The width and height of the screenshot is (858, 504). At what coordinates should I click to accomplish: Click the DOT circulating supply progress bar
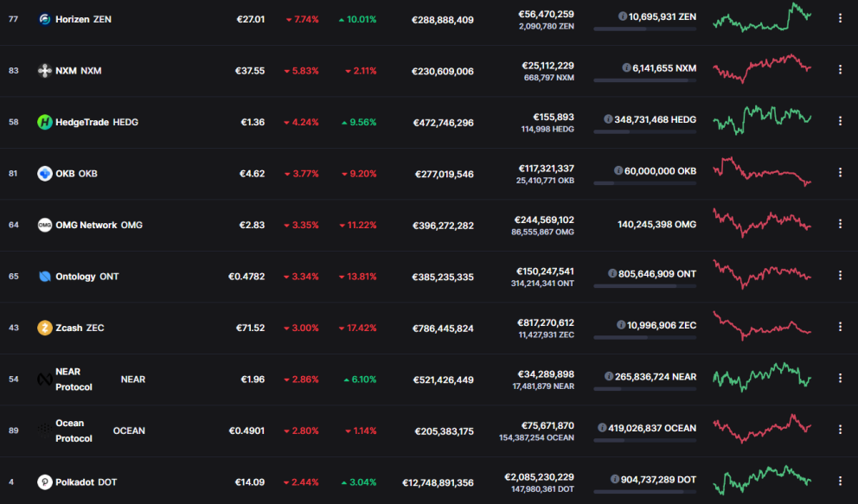(x=645, y=491)
